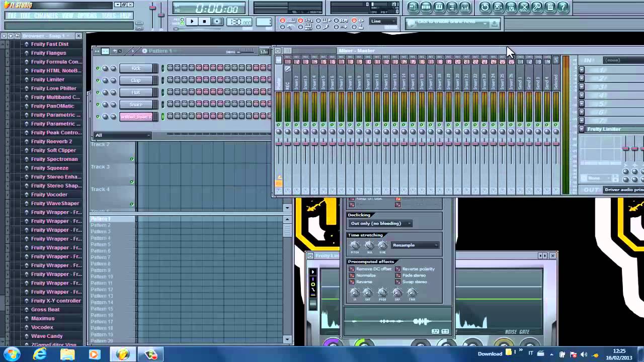The image size is (644, 362).
Task: Show the mixer via toolbar icon
Action: pos(465,7)
